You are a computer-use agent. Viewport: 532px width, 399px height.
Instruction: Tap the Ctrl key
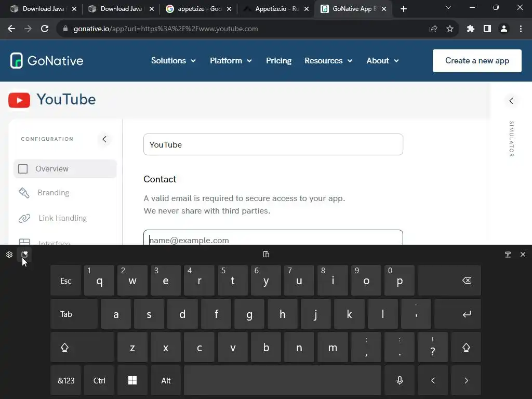coord(99,380)
